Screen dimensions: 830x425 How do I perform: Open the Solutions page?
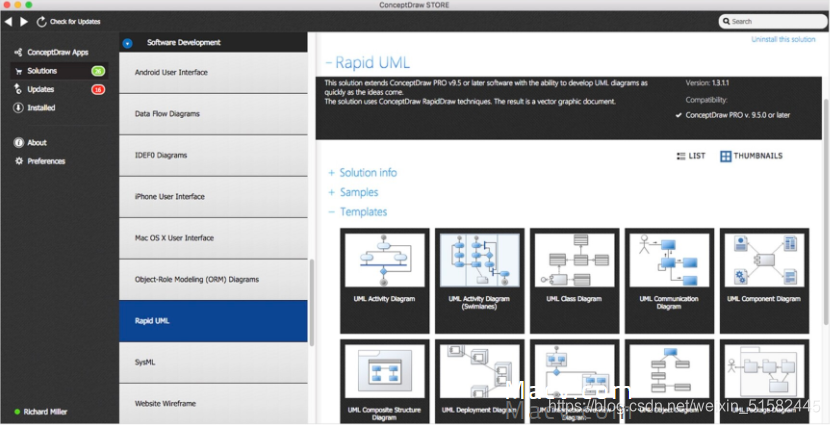click(42, 71)
